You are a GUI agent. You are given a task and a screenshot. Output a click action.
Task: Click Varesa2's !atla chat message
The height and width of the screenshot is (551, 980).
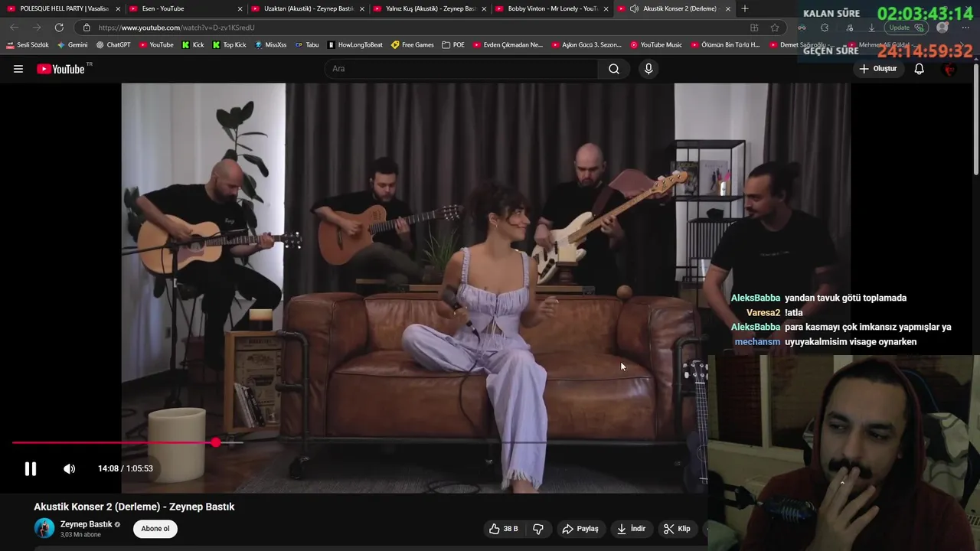coord(775,312)
